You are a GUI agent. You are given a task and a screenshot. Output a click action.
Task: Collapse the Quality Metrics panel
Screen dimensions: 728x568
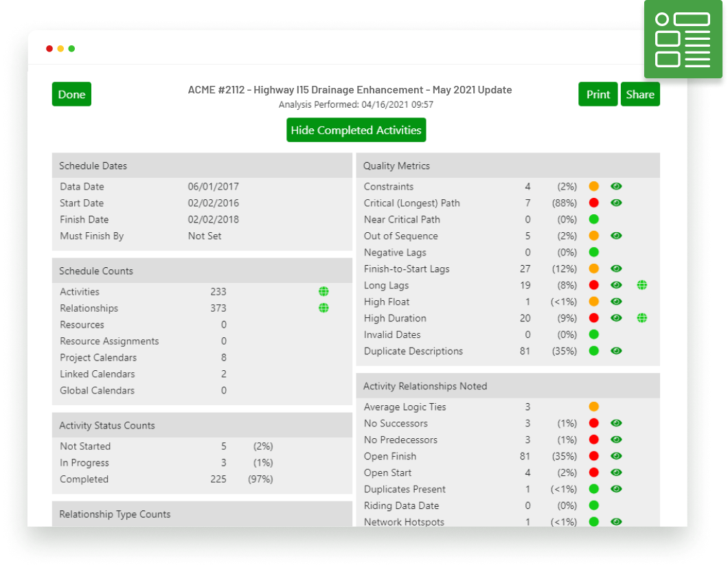point(508,166)
